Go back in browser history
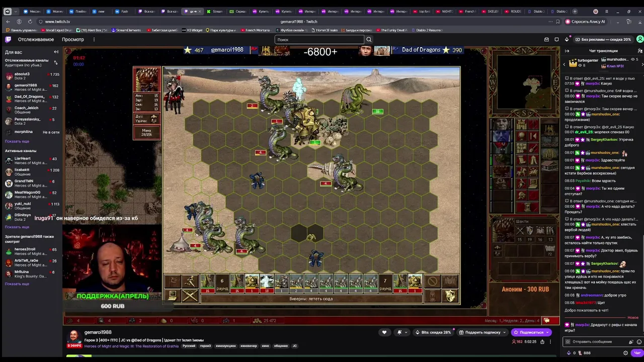644x362 pixels. 8,22
